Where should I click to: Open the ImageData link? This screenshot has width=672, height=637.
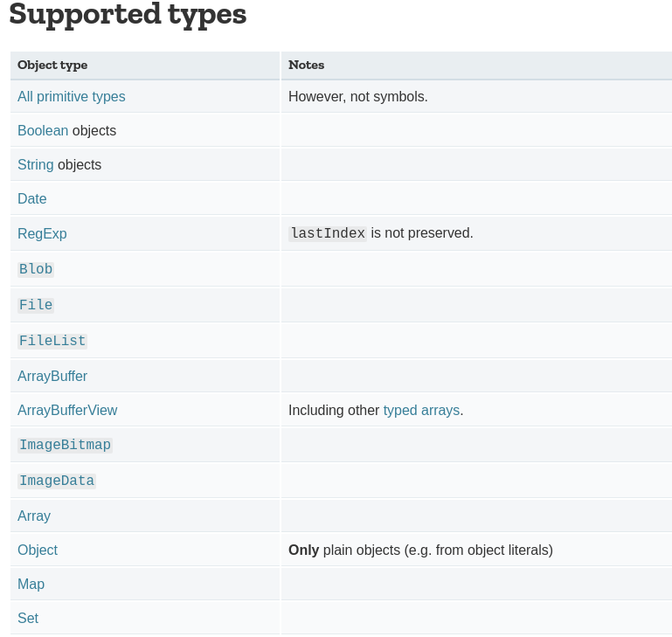point(57,481)
